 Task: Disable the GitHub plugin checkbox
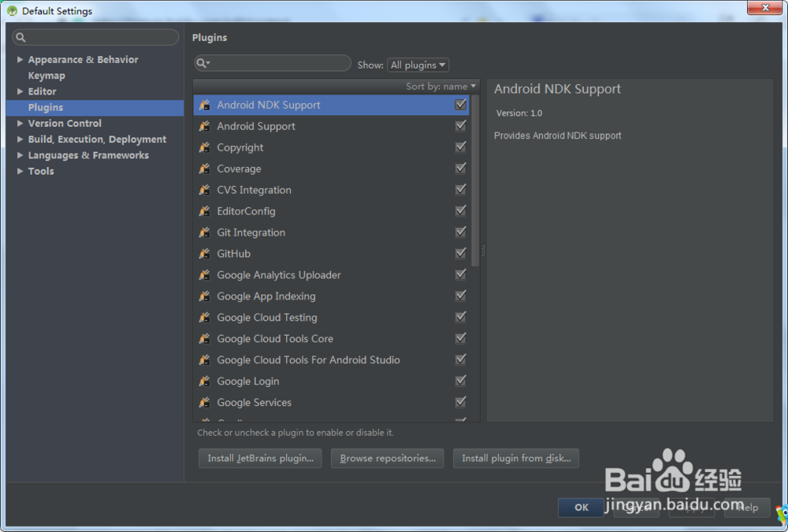460,253
